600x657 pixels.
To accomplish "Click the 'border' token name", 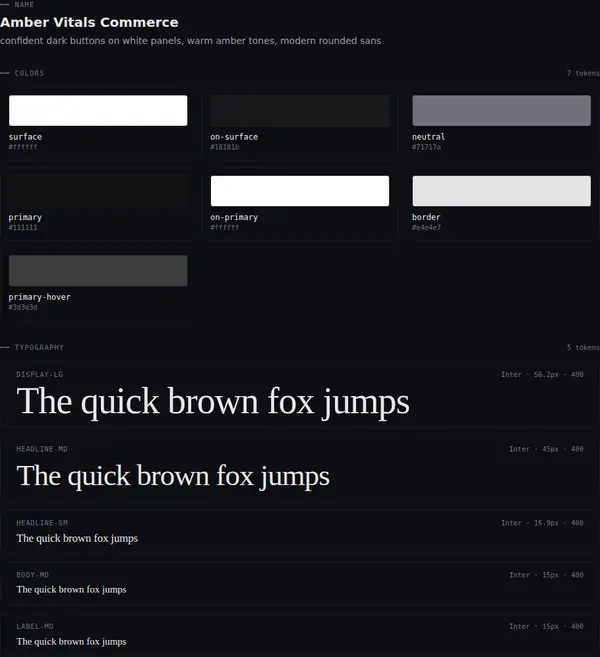I will point(426,217).
